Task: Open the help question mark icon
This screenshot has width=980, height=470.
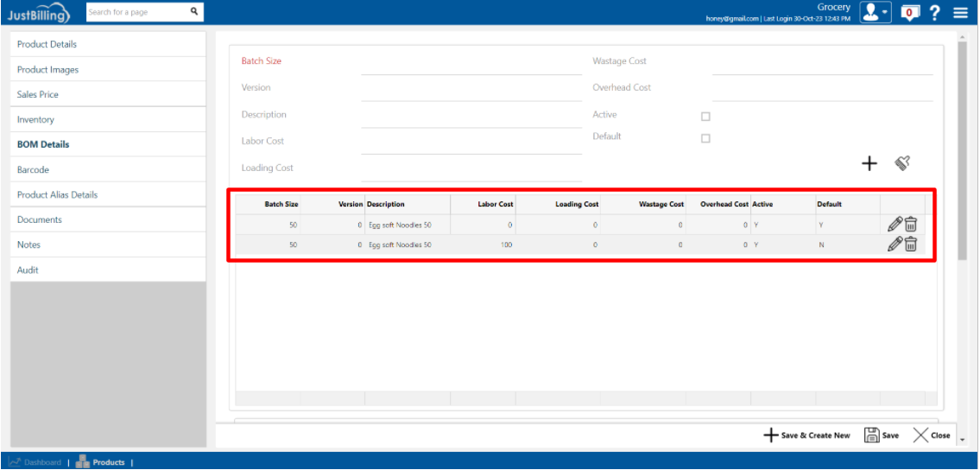Action: coord(935,12)
